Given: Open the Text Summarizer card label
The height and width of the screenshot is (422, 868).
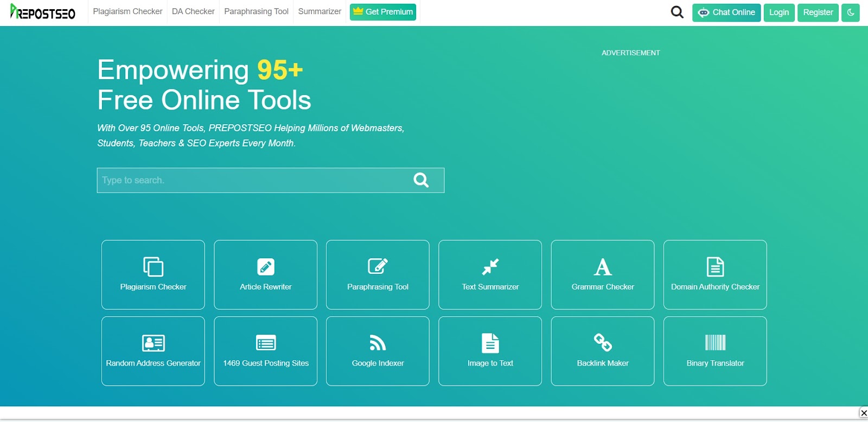Looking at the screenshot, I should (x=490, y=287).
